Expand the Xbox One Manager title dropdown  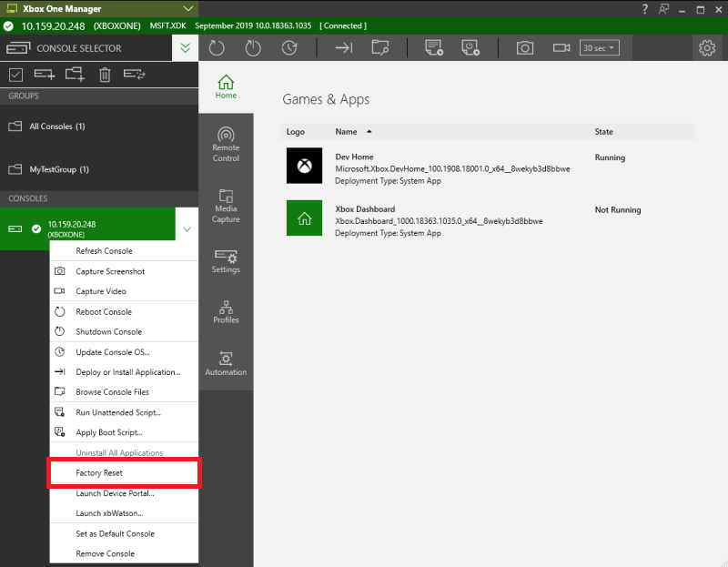click(x=188, y=9)
